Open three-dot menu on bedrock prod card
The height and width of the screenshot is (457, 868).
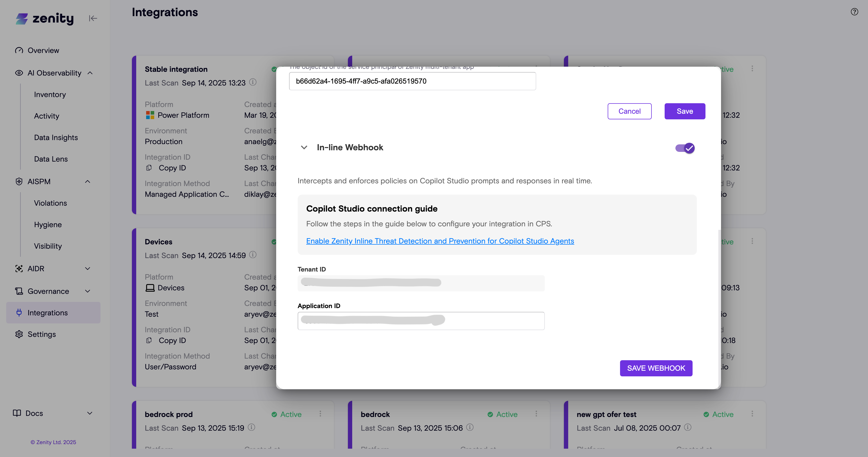320,413
